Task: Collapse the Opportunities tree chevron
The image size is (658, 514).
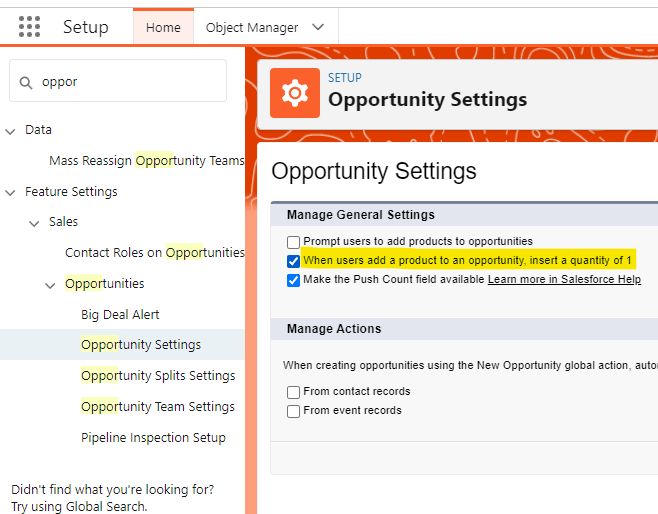Action: pos(50,285)
